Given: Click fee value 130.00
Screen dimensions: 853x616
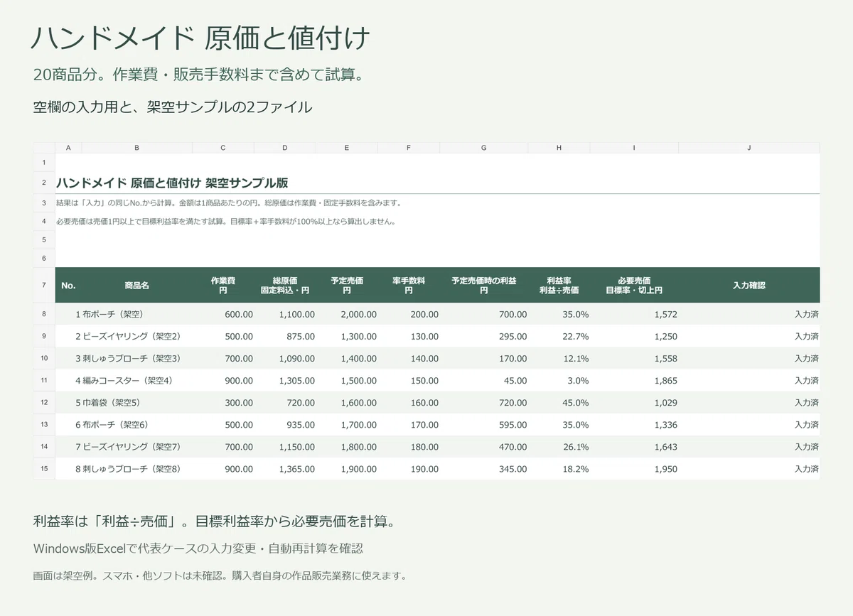Looking at the screenshot, I should [x=425, y=336].
